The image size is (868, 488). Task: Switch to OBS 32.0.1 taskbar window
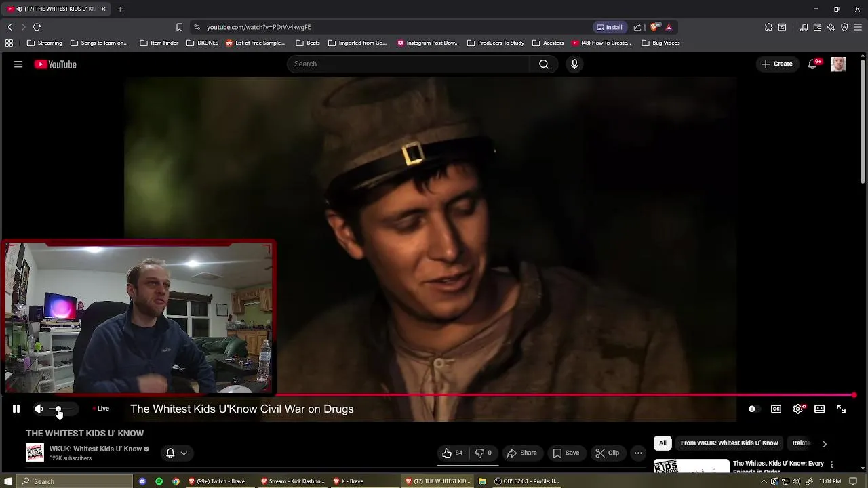(x=527, y=481)
